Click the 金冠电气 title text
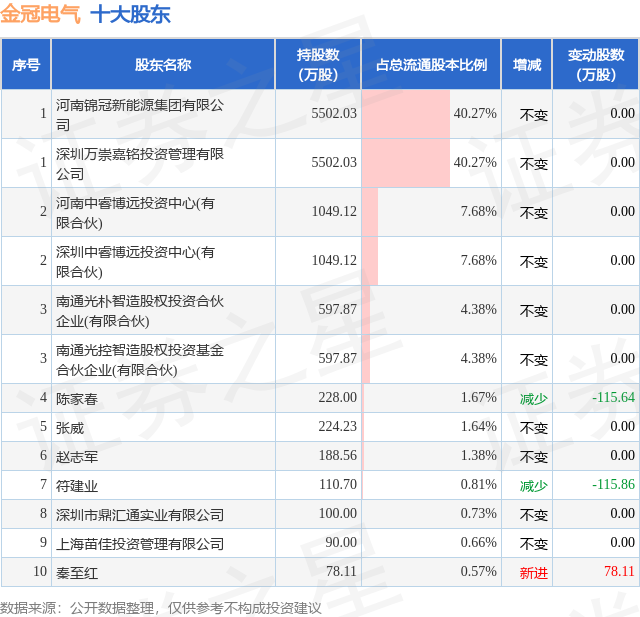The image size is (640, 617). pyautogui.click(x=40, y=14)
